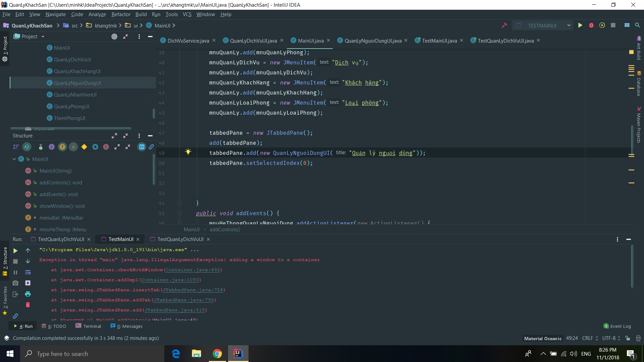Toggle Show Fields filter in Structure
This screenshot has height=362, width=644.
click(62, 147)
